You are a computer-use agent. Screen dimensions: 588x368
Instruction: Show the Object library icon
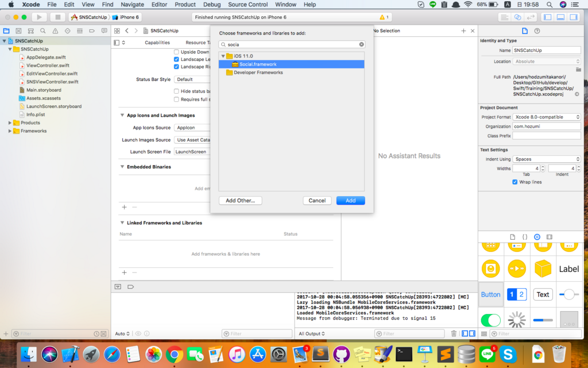(x=537, y=237)
